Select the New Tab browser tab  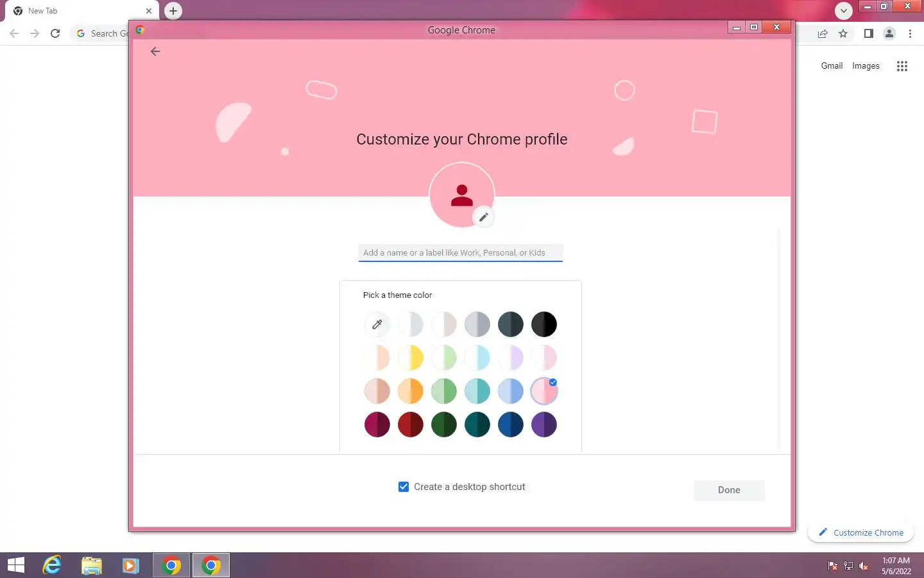point(81,11)
